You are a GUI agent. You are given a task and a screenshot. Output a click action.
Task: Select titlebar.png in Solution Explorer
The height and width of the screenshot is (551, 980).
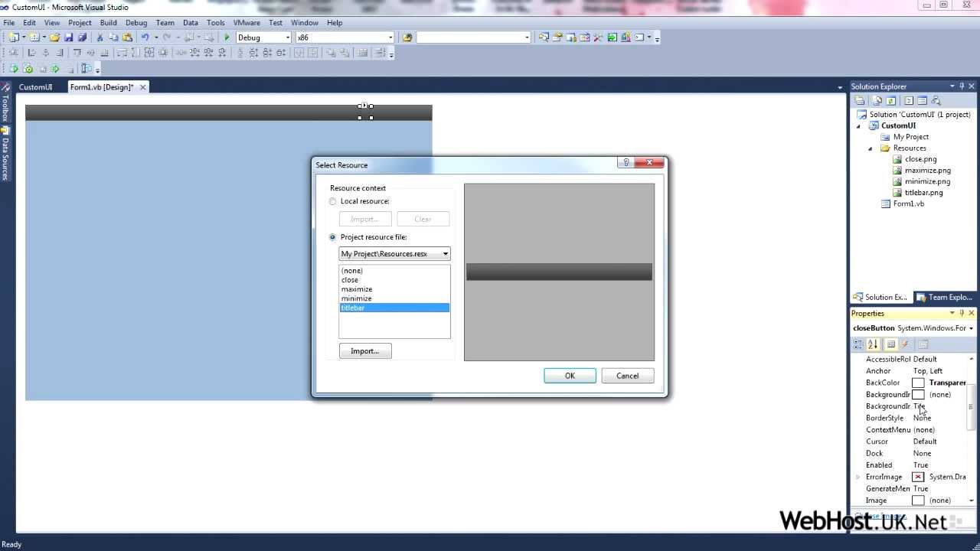click(x=923, y=193)
